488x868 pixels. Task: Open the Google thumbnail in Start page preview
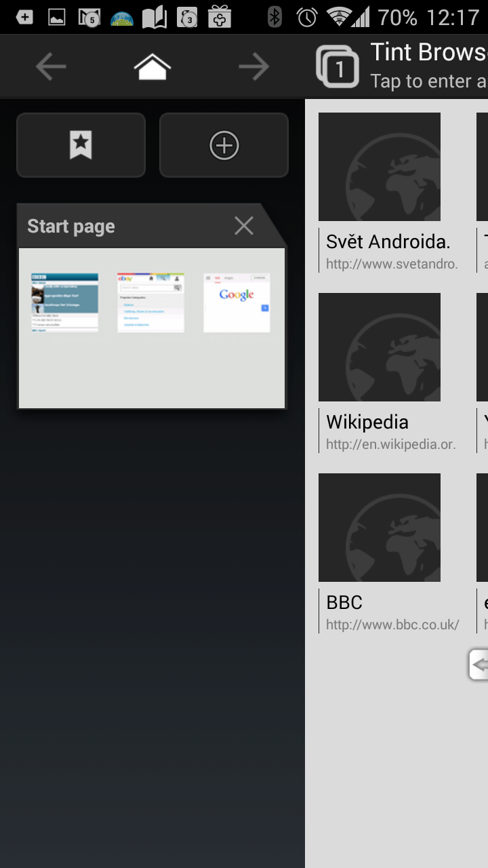[x=237, y=302]
